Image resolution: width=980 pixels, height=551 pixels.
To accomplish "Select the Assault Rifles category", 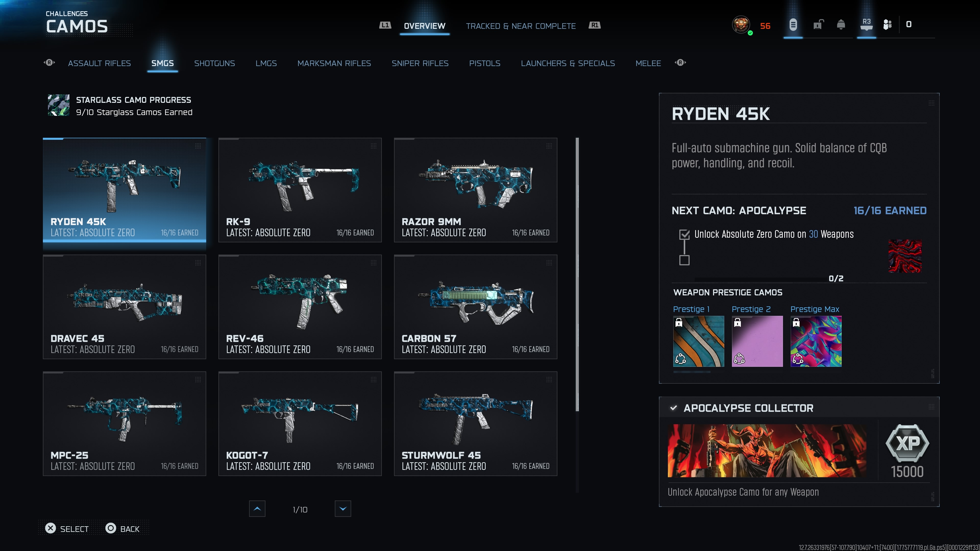I will [99, 63].
